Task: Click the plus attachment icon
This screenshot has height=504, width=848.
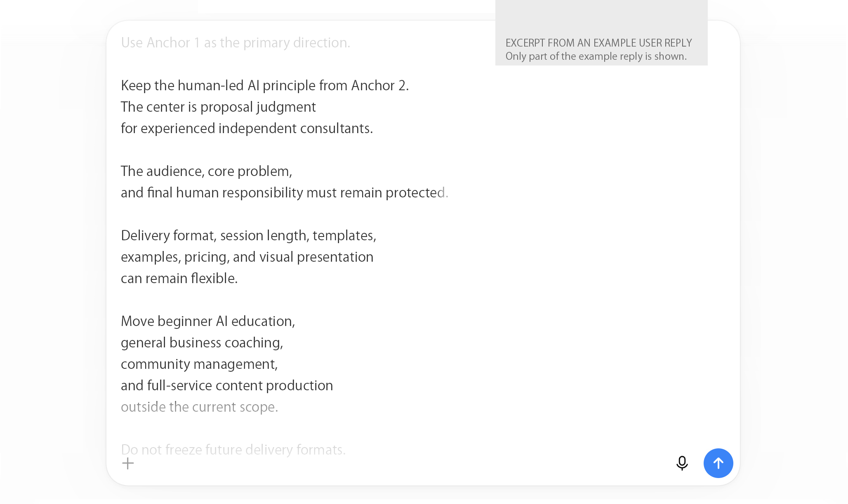Action: click(128, 463)
